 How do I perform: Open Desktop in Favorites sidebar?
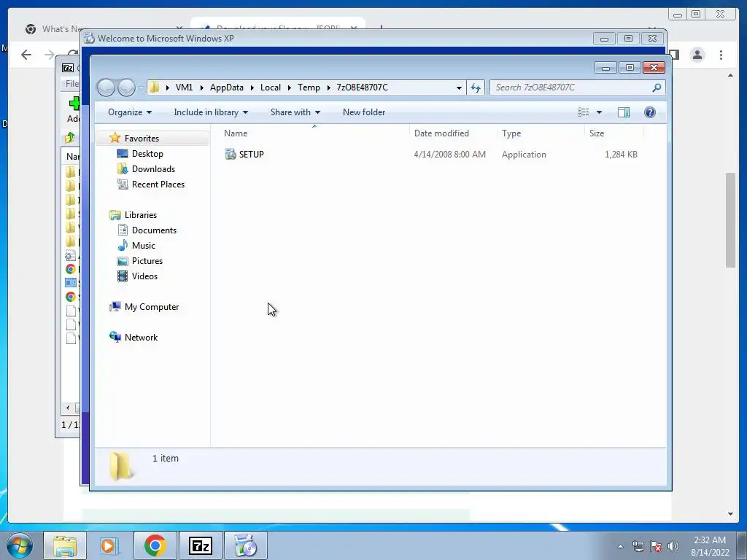click(x=147, y=154)
